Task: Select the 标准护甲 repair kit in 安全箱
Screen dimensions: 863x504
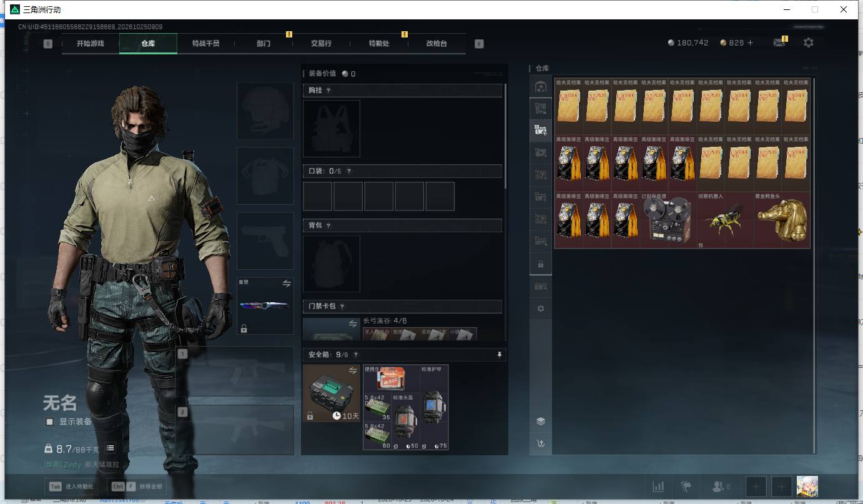Action: click(434, 407)
